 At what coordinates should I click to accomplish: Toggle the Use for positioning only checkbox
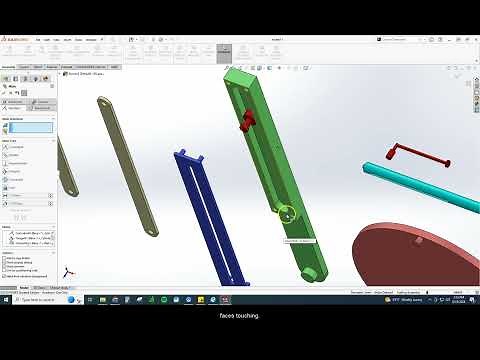4,271
